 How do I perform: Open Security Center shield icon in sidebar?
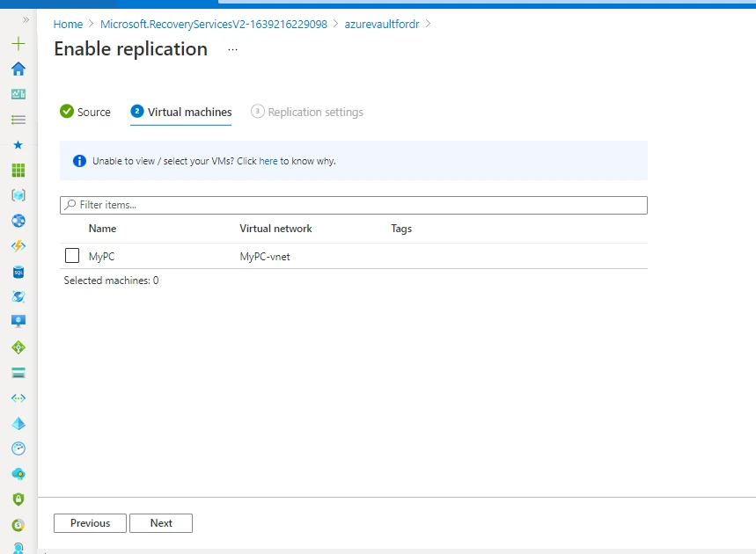tap(18, 498)
